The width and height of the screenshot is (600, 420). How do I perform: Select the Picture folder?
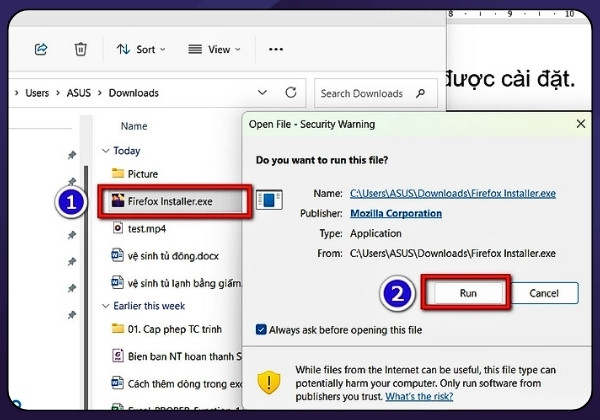[x=143, y=174]
